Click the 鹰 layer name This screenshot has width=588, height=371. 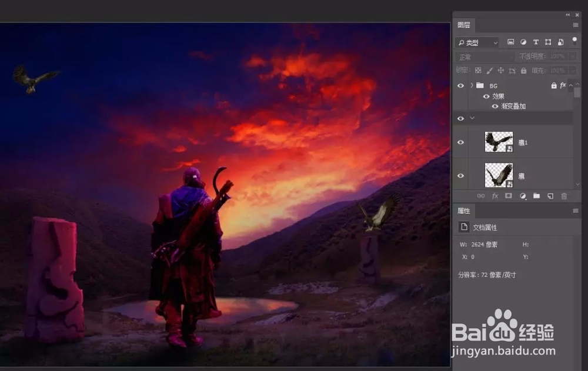pos(521,176)
